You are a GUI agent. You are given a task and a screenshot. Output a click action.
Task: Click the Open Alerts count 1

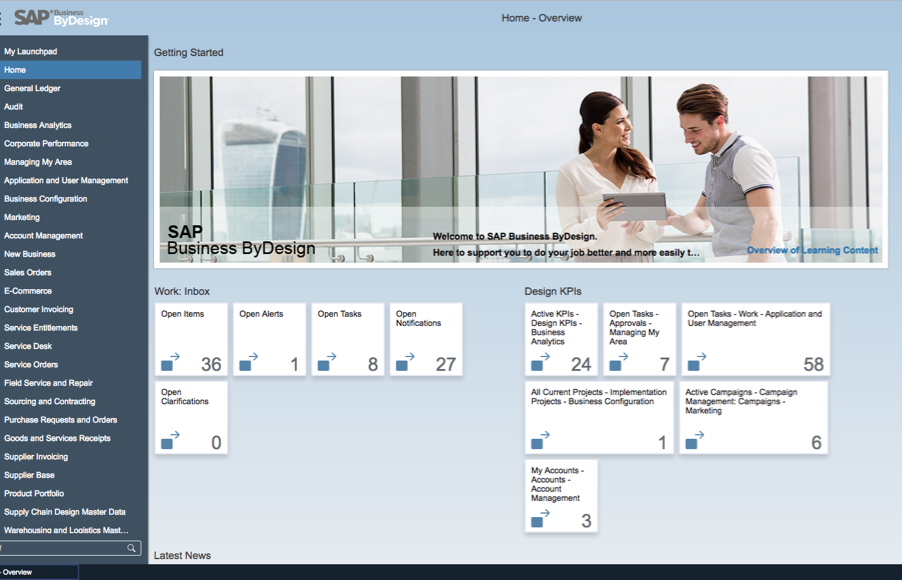295,364
